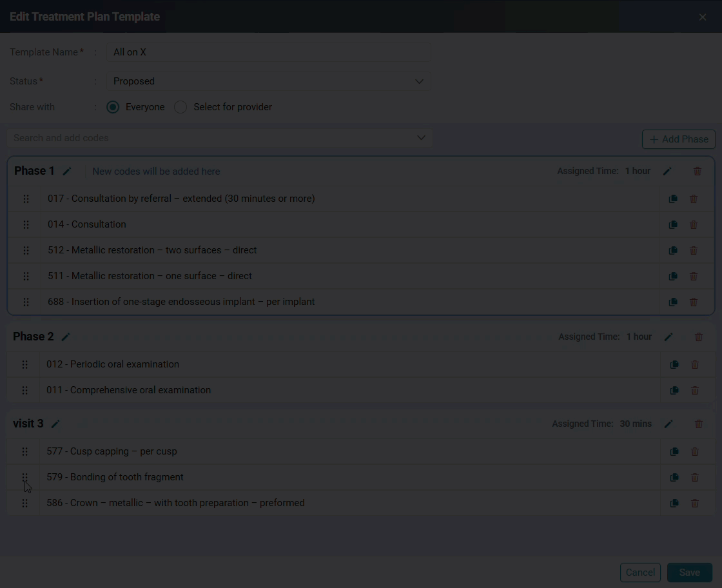Delete code 014 Consultation

(x=694, y=225)
